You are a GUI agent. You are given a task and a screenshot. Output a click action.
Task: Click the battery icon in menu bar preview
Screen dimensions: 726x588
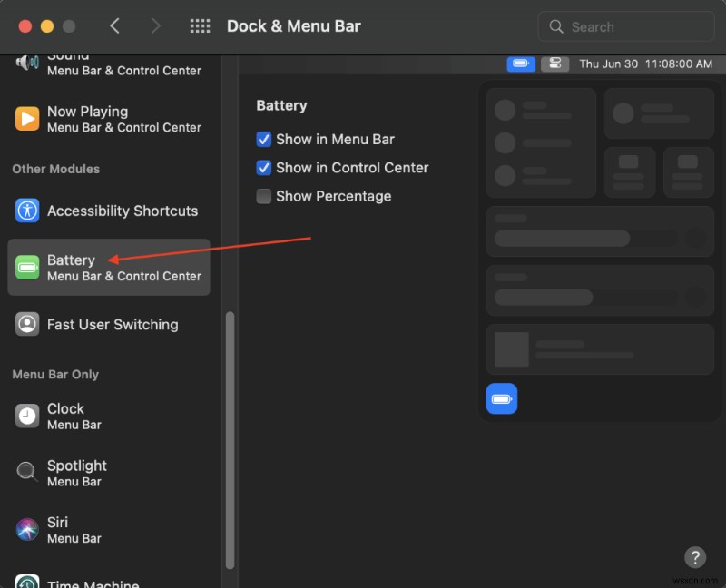click(x=520, y=64)
